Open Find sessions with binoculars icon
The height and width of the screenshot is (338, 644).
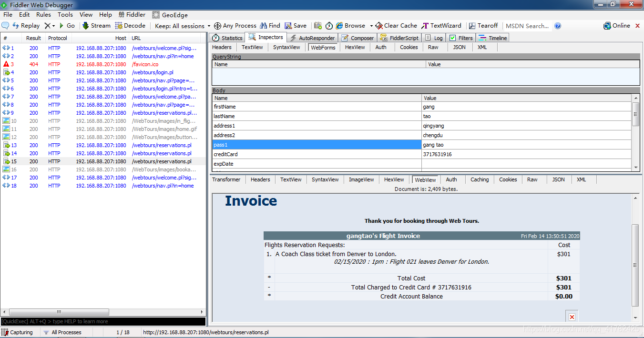270,26
